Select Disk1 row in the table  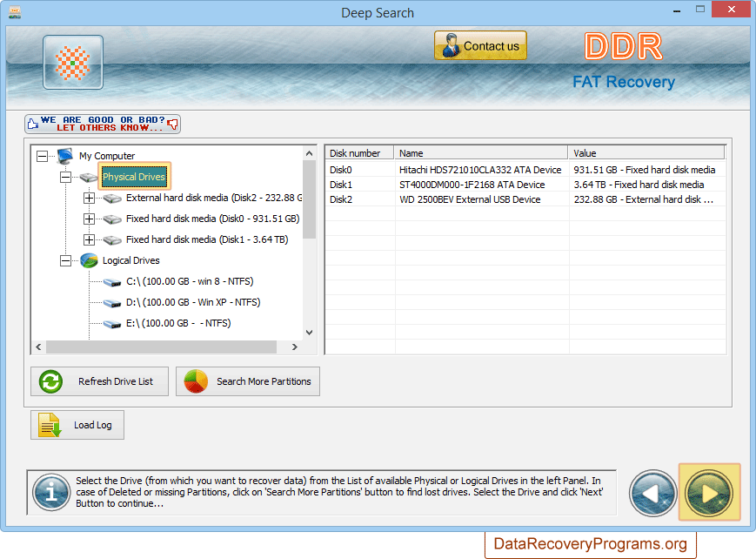[x=525, y=185]
